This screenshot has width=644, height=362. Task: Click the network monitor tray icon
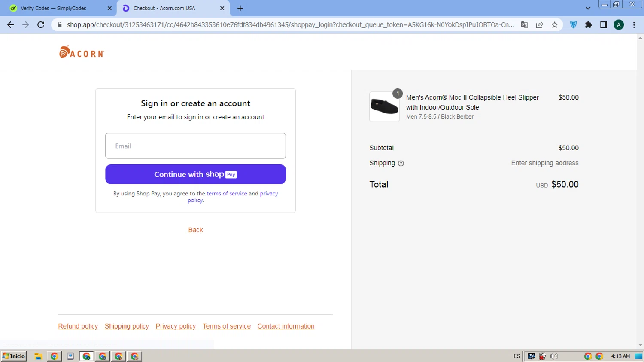coord(532,356)
